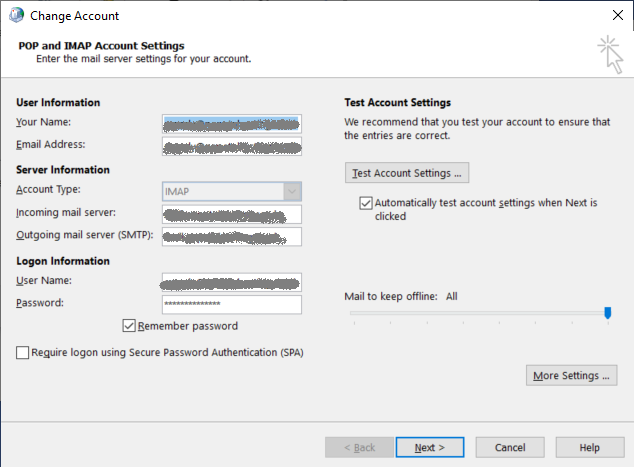The height and width of the screenshot is (467, 634).
Task: Focus the Incoming mail server field
Action: pos(231,214)
